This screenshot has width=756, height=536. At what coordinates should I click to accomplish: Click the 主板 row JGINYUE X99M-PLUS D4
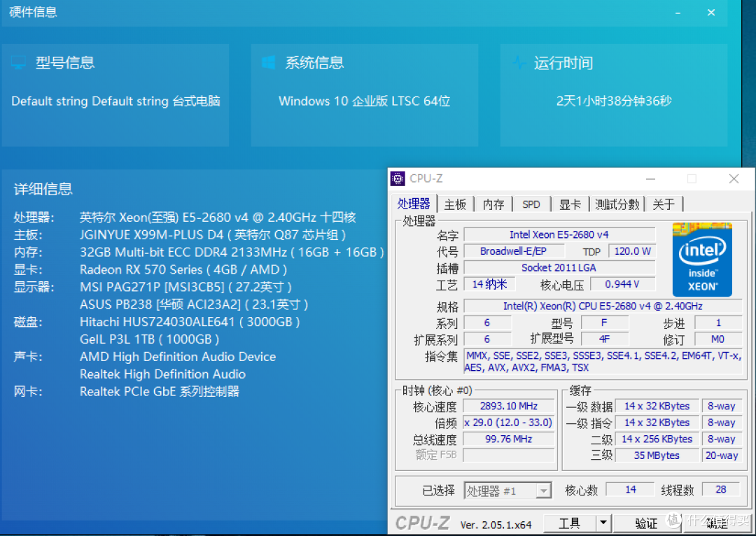(x=179, y=235)
